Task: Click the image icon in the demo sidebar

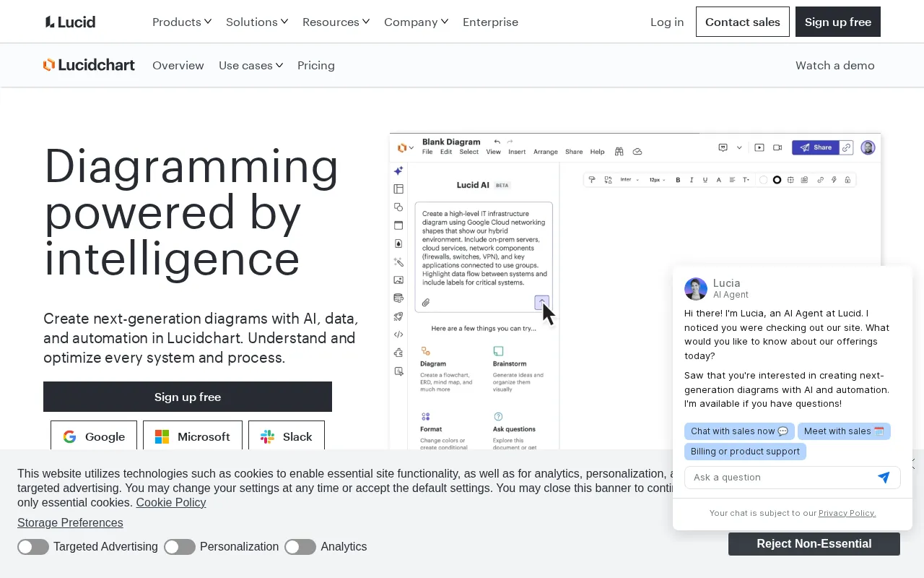Action: coord(398,280)
